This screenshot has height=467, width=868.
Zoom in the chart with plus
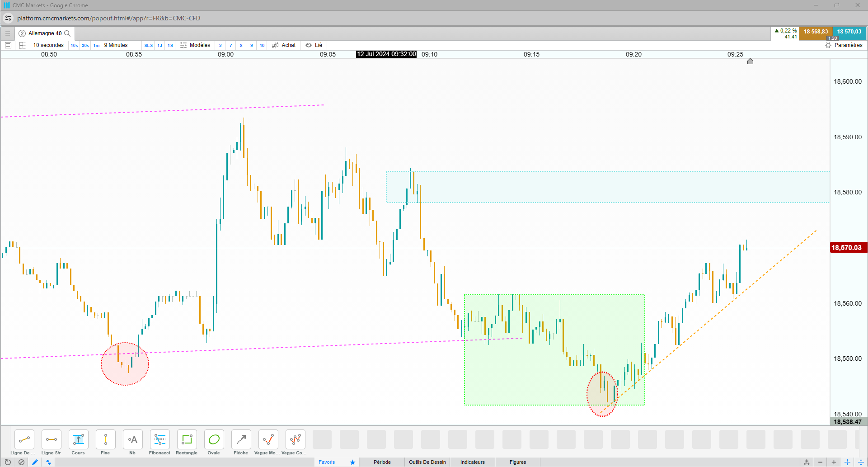pyautogui.click(x=834, y=462)
